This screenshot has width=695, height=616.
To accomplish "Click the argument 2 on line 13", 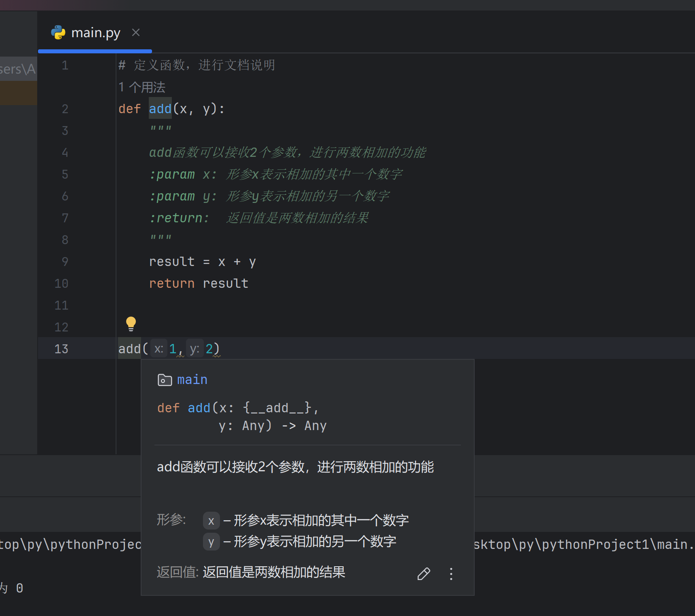I will (x=209, y=348).
